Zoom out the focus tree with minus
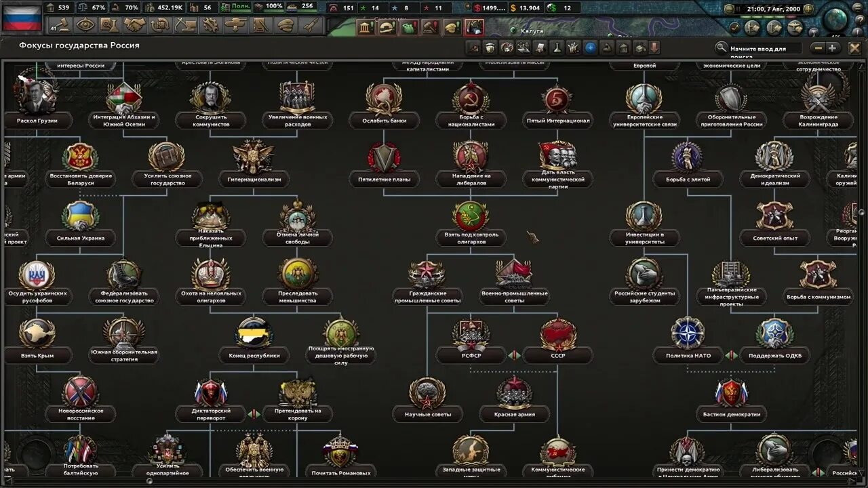 click(x=818, y=48)
